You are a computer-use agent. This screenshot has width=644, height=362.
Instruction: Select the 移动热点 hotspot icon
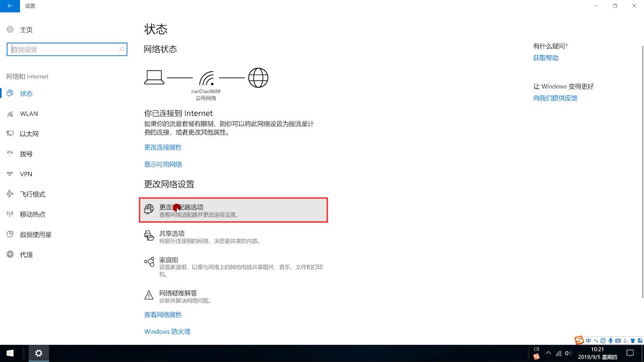10,214
